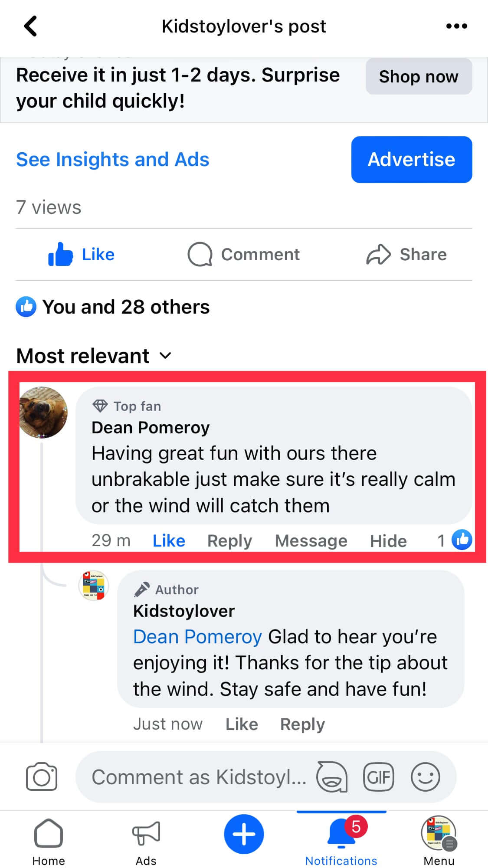
Task: Open the GIF picker in comment bar
Action: click(378, 777)
